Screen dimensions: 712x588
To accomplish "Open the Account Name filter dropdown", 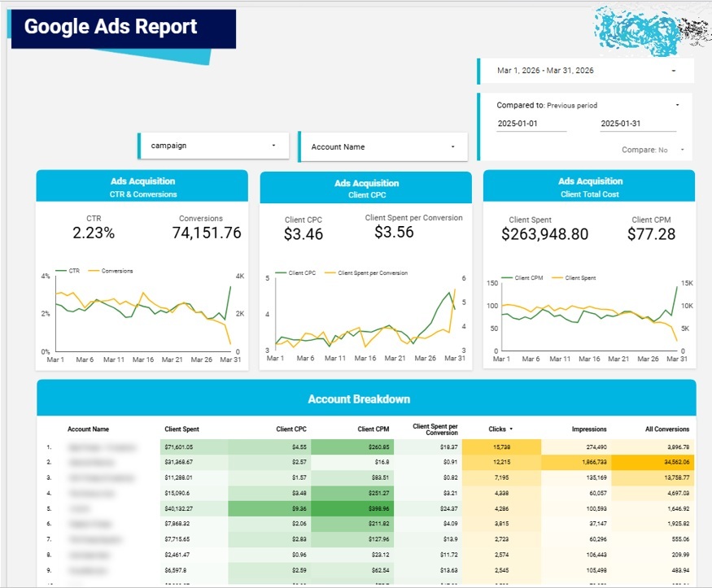I will click(383, 147).
